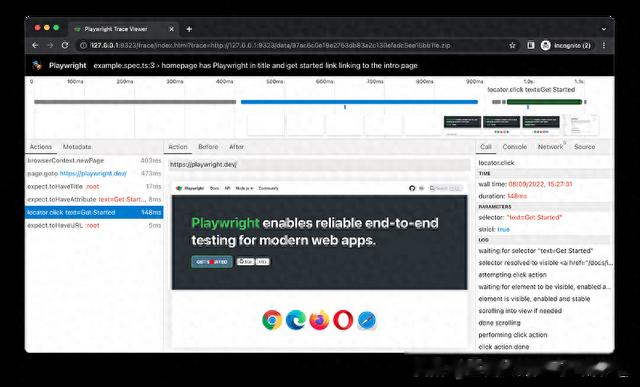Viewport: 640px width, 387px height.
Task: Open the Incognito profile button
Action: pyautogui.click(x=567, y=45)
